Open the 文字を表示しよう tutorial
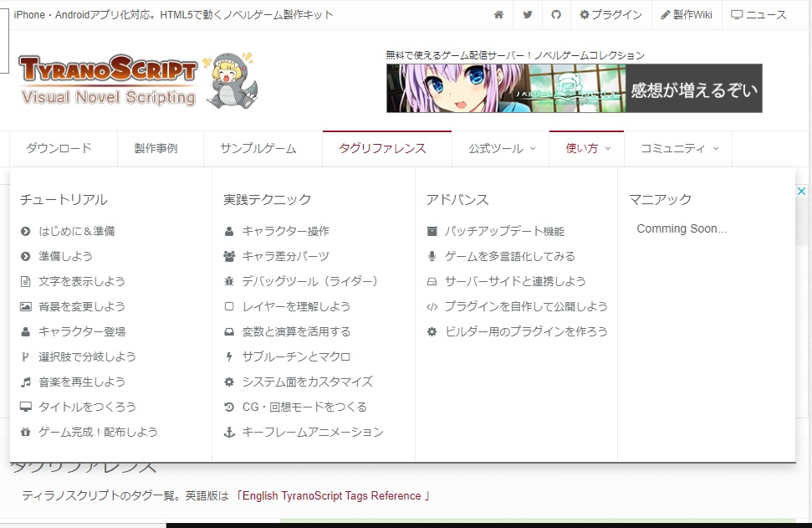Viewport: 812px width, 528px height. click(82, 281)
